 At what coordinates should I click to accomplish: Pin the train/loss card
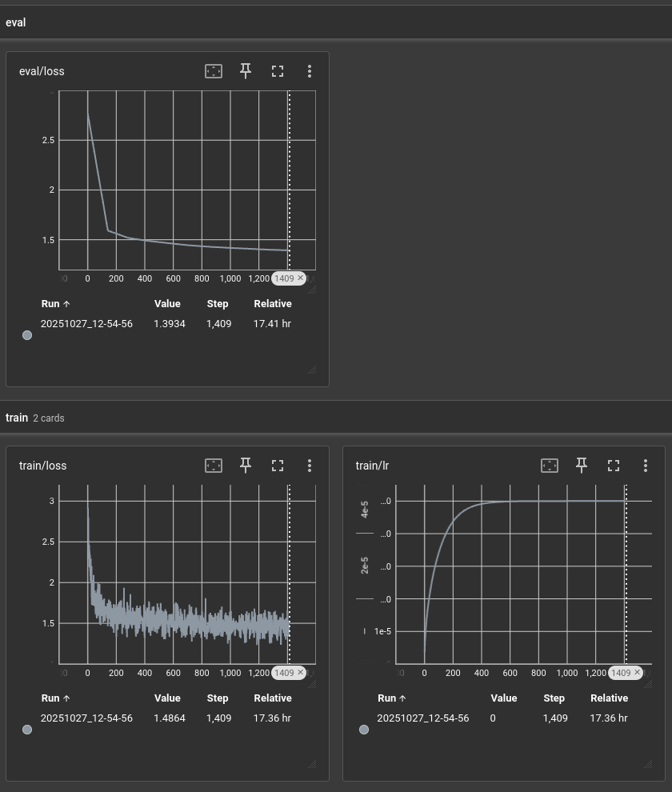coord(246,466)
